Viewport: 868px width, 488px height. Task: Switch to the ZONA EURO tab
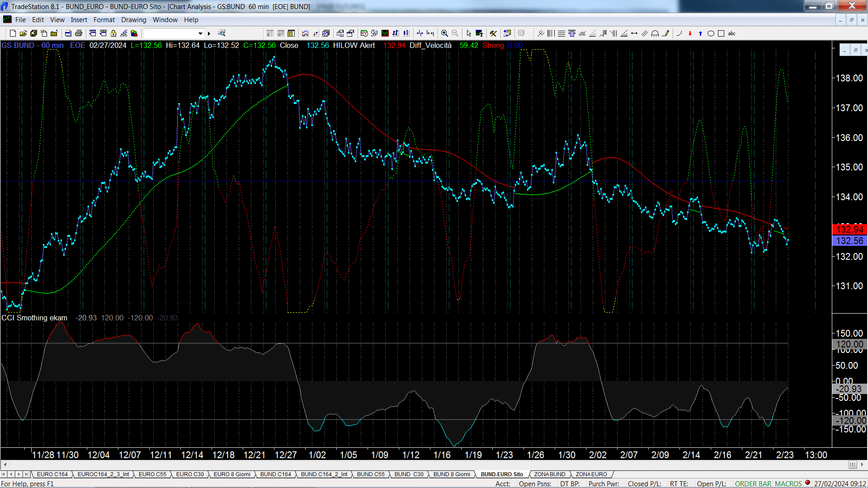591,474
